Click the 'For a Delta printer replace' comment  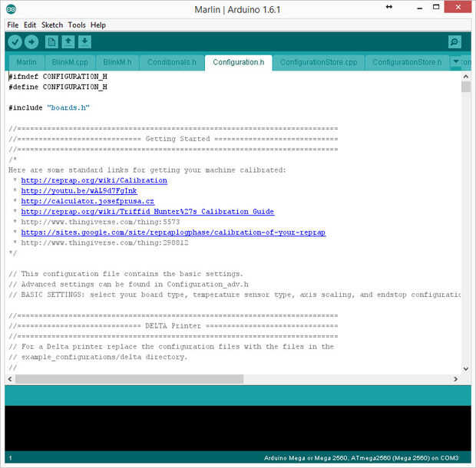point(171,347)
